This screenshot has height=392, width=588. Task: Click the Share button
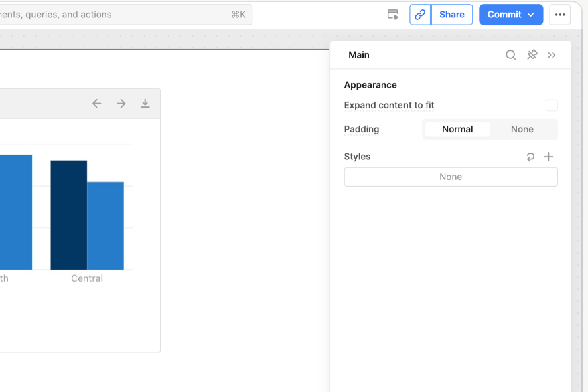452,15
